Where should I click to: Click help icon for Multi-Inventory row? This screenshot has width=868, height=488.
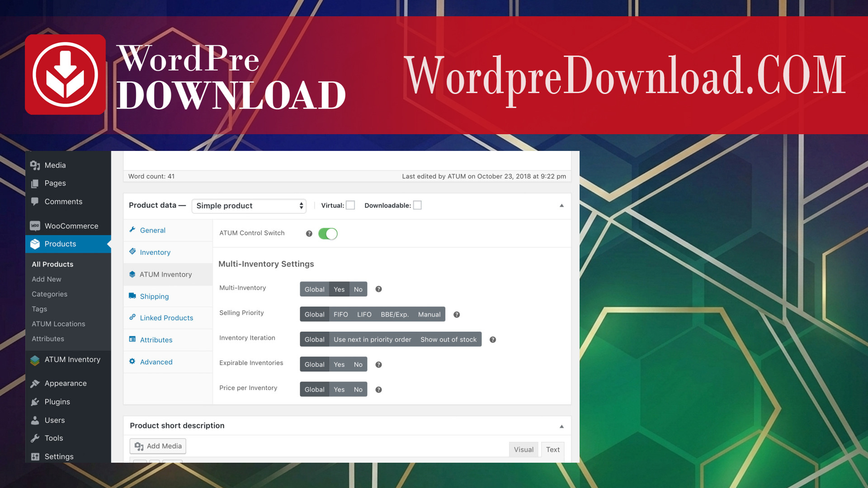coord(379,289)
